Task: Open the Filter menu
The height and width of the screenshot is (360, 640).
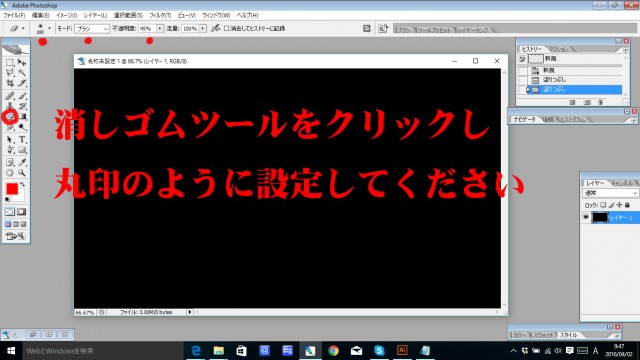Action: point(160,15)
